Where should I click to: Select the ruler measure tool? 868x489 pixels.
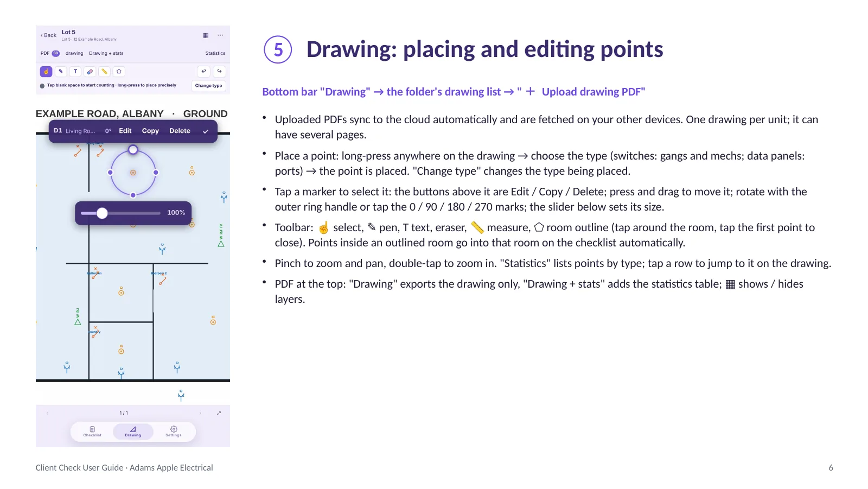(x=104, y=72)
